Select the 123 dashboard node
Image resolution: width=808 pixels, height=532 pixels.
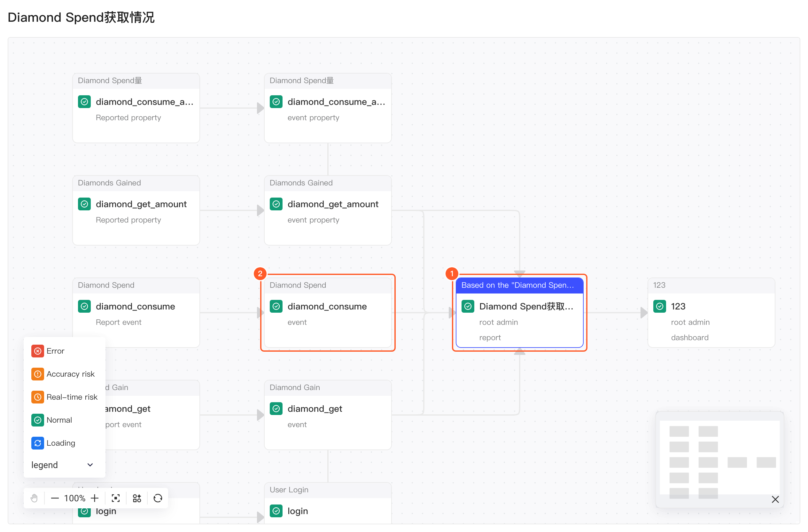click(x=711, y=312)
